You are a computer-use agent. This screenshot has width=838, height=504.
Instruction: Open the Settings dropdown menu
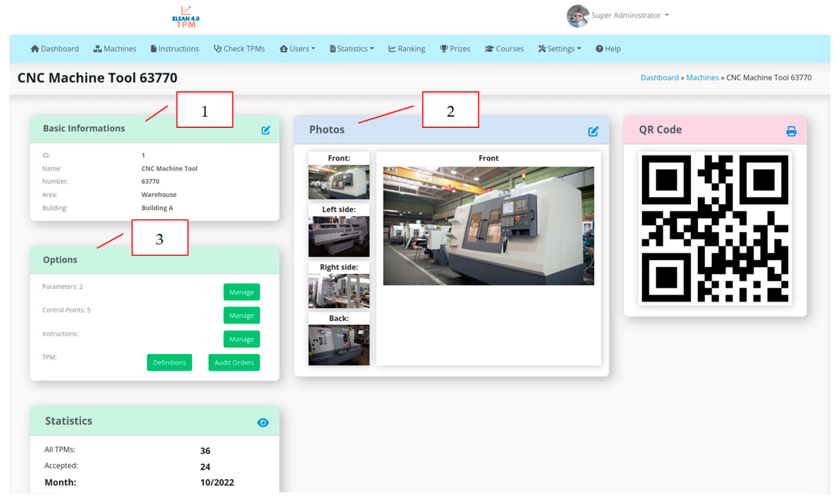560,49
